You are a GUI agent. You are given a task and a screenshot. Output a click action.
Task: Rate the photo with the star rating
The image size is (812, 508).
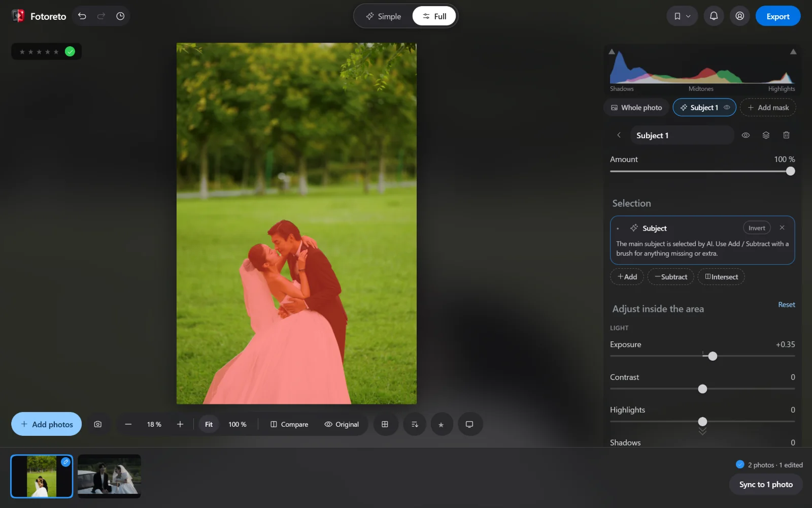click(39, 51)
